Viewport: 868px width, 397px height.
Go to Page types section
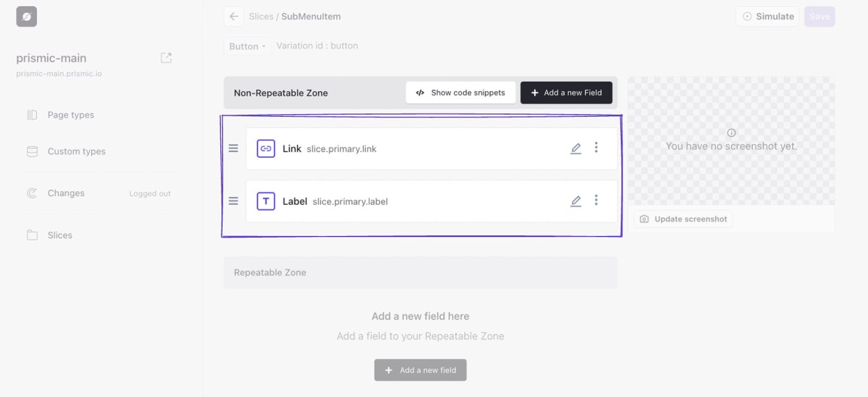70,115
